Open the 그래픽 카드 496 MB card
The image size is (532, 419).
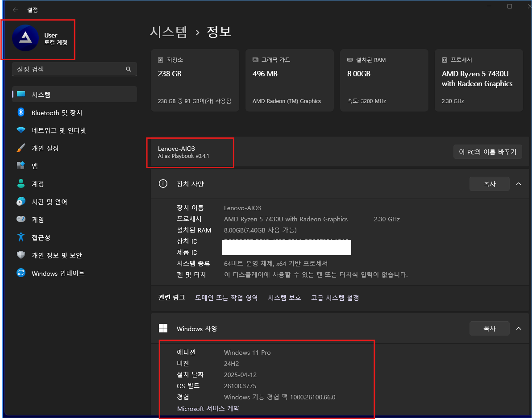(x=290, y=80)
